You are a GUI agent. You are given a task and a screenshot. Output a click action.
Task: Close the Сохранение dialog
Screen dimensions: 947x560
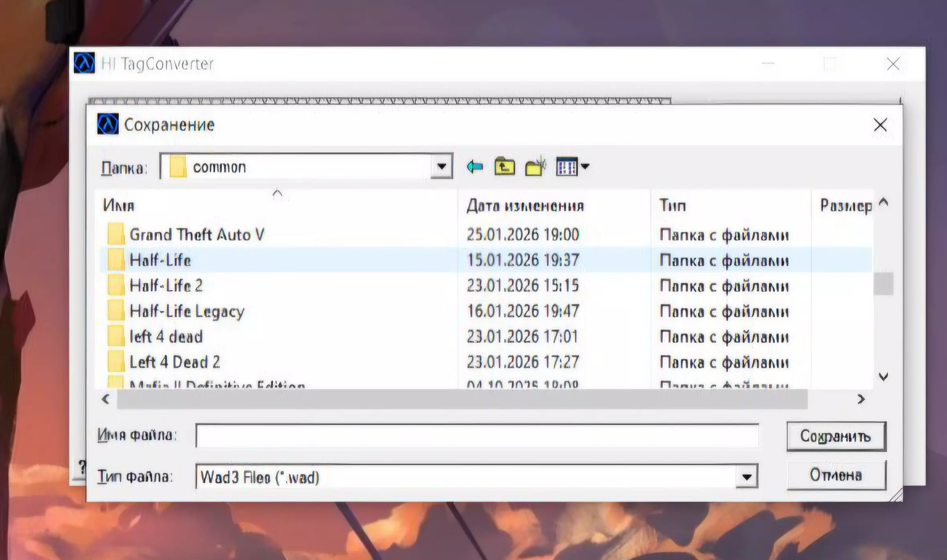click(x=880, y=125)
